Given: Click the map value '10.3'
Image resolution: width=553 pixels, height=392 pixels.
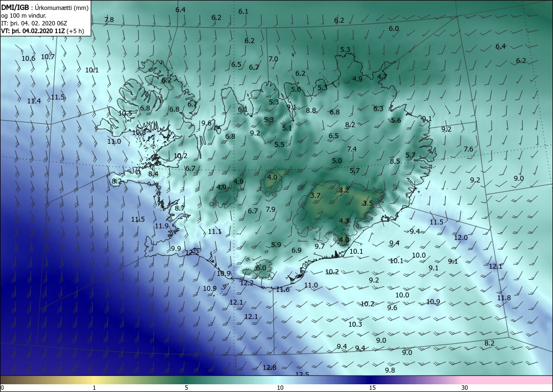Looking at the screenshot, I should (355, 325).
